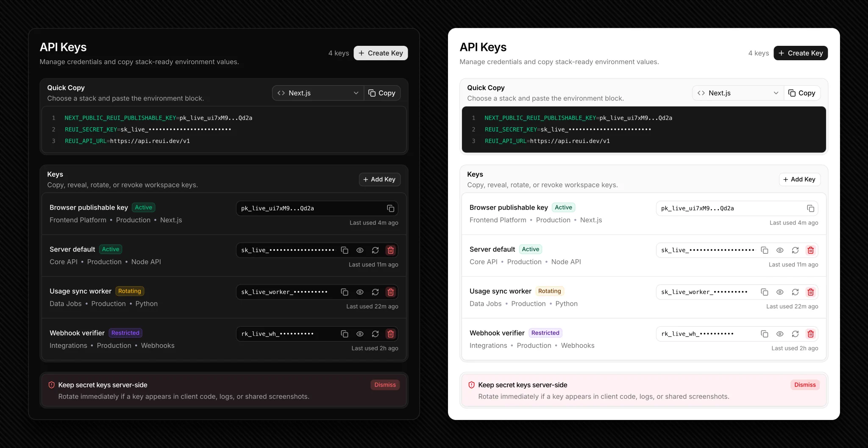Click Create Key in light panel

(801, 53)
